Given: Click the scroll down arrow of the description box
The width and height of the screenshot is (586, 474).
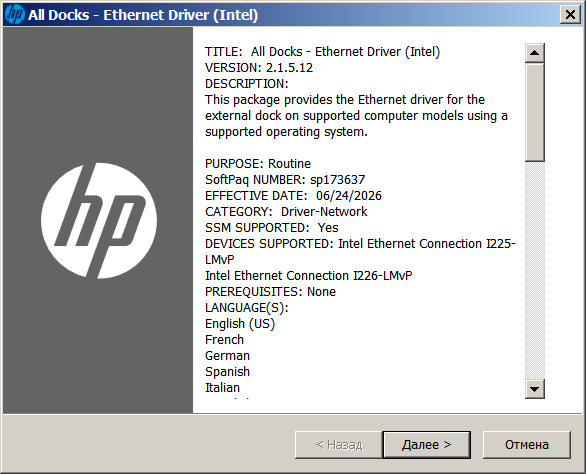Looking at the screenshot, I should pos(534,389).
